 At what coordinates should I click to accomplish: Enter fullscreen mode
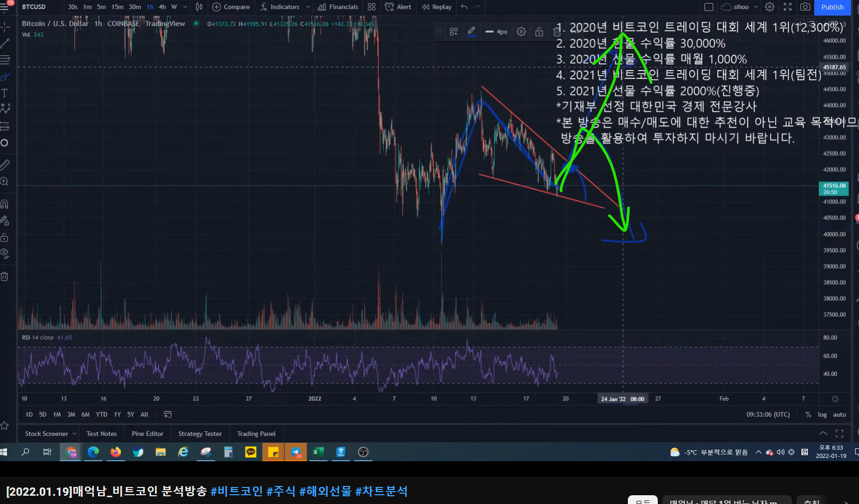click(787, 7)
